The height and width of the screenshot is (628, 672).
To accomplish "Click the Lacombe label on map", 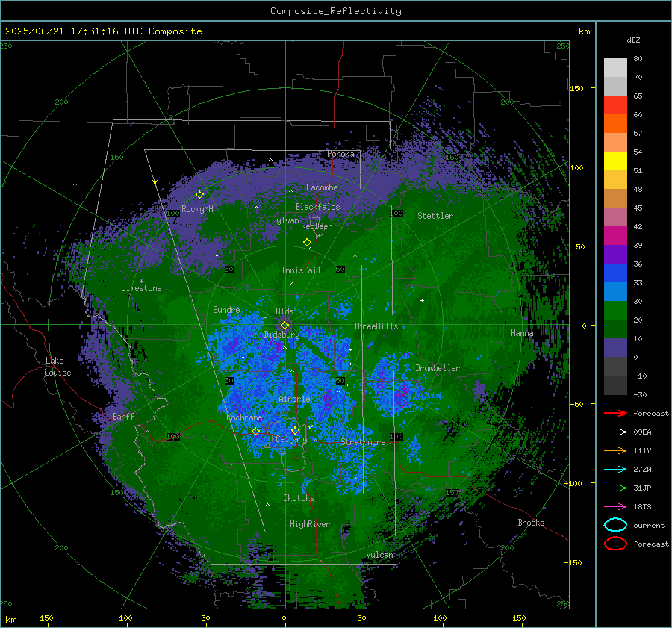I will 322,187.
